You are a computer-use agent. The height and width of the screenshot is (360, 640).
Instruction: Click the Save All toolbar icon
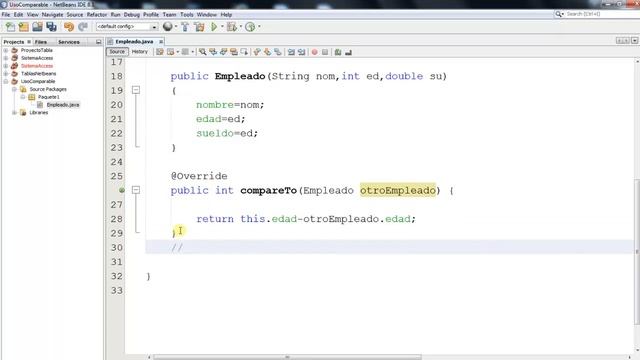[x=51, y=27]
